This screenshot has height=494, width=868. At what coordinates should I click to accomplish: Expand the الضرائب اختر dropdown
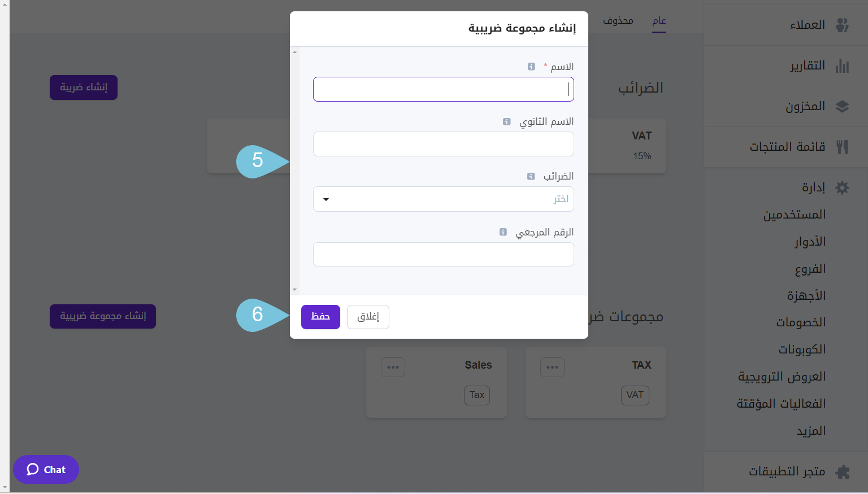(x=443, y=199)
